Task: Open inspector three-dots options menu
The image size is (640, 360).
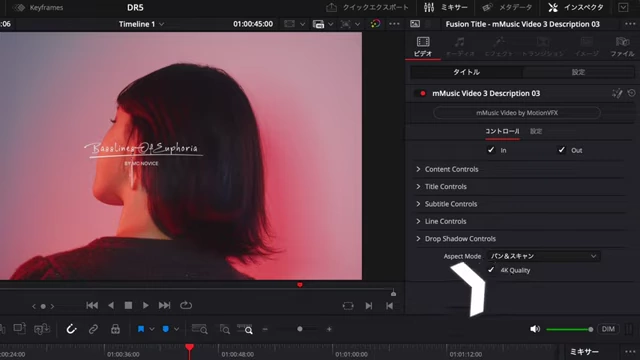Action: tap(630, 24)
